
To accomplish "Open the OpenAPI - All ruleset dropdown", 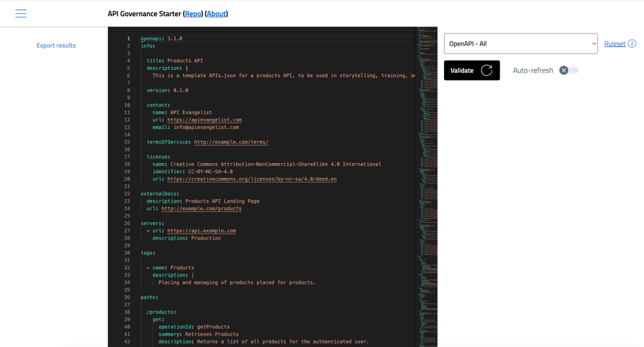I will 520,44.
